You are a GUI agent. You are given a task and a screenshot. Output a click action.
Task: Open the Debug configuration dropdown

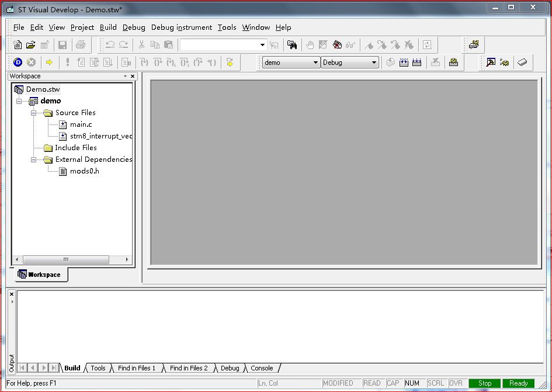(x=374, y=63)
